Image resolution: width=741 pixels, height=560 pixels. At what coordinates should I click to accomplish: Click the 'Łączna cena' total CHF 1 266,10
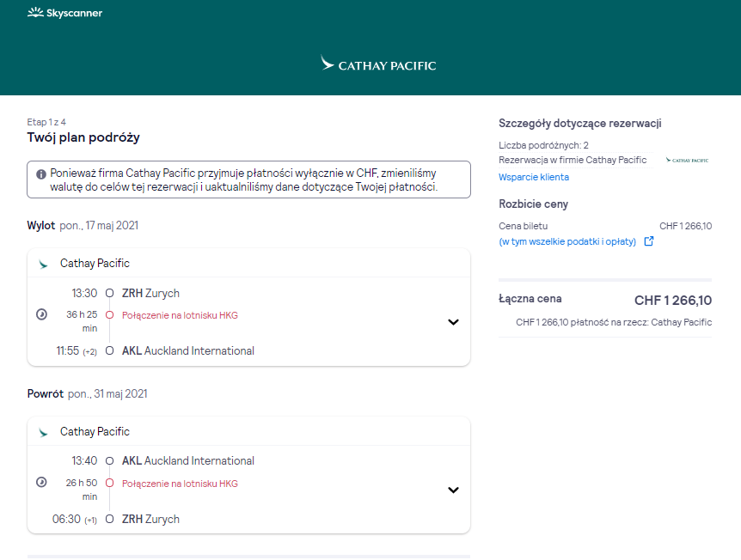pos(673,301)
